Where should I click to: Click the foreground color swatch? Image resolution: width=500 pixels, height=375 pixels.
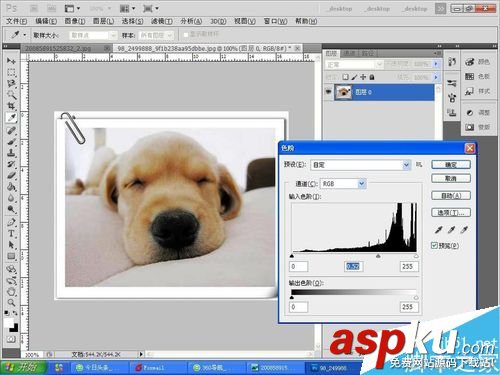click(9, 322)
